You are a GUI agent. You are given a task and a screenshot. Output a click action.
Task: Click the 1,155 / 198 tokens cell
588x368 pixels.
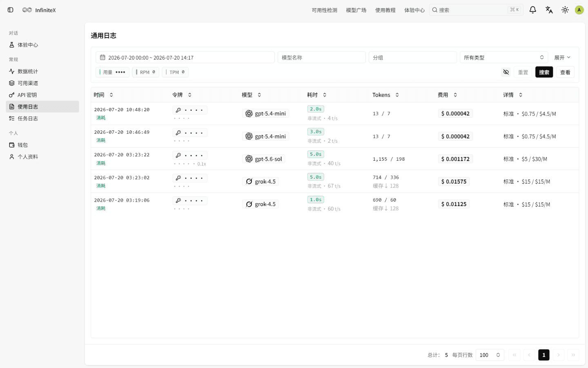(388, 159)
